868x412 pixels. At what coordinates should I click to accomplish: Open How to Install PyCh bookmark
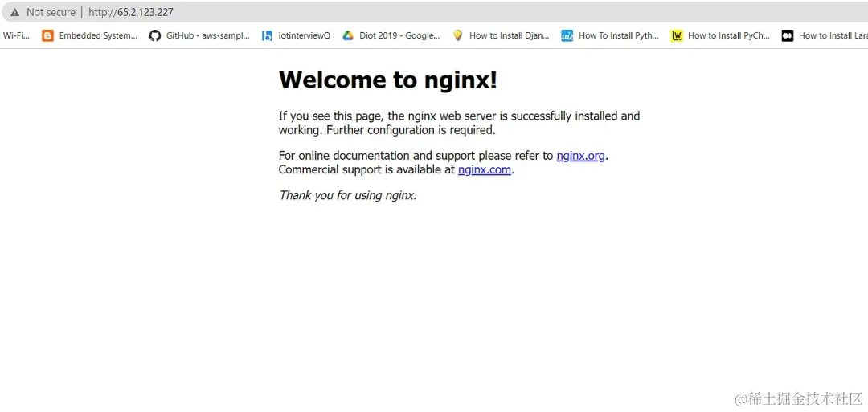point(729,35)
